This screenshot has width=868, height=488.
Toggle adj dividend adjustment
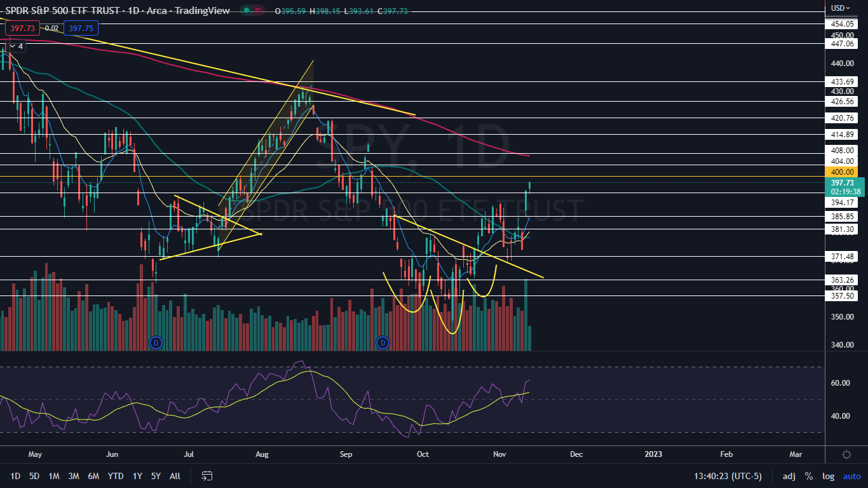(789, 475)
